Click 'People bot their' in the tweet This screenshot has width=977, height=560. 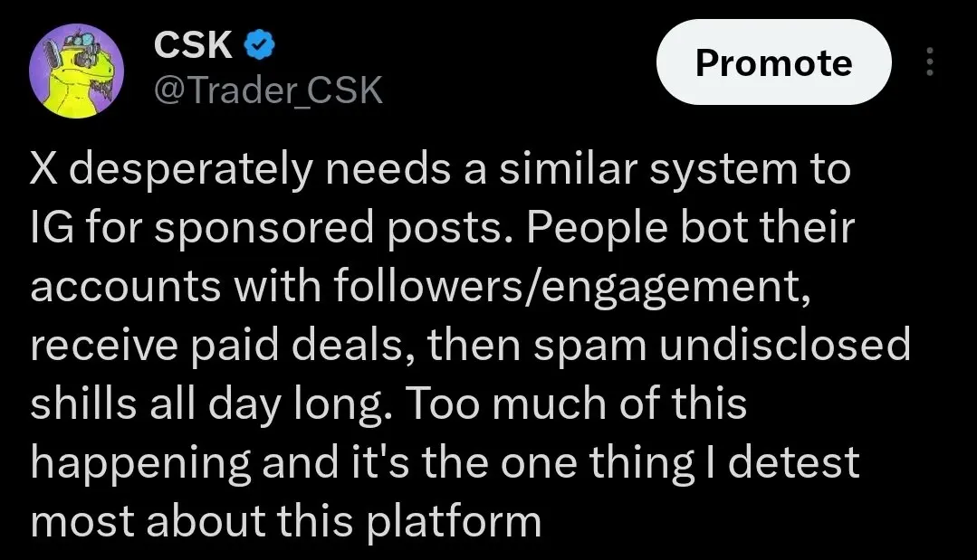pos(690,228)
